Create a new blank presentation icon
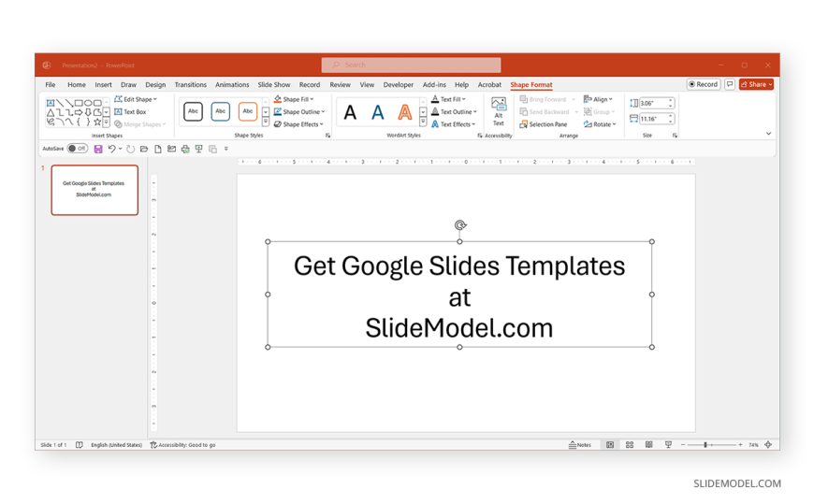Screen dimensions: 814x504 coord(158,149)
